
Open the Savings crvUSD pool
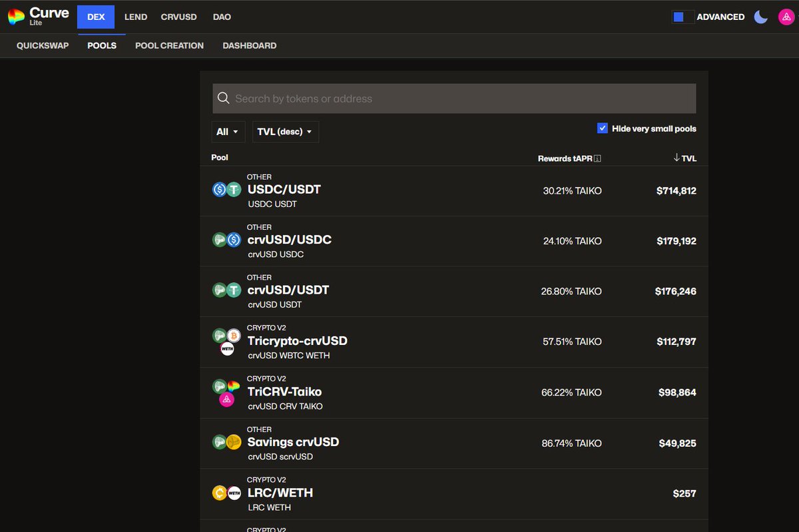pyautogui.click(x=454, y=443)
